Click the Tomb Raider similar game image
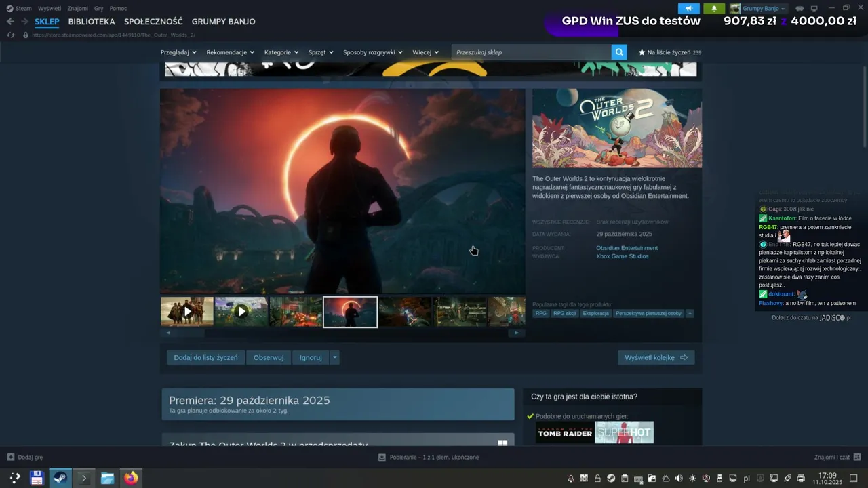Image resolution: width=868 pixels, height=488 pixels. (565, 432)
